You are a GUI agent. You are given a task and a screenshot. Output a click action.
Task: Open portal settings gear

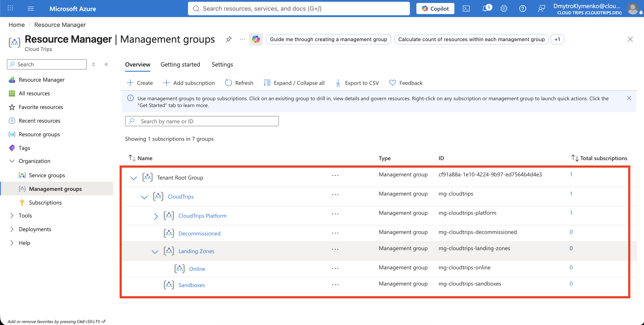(504, 9)
